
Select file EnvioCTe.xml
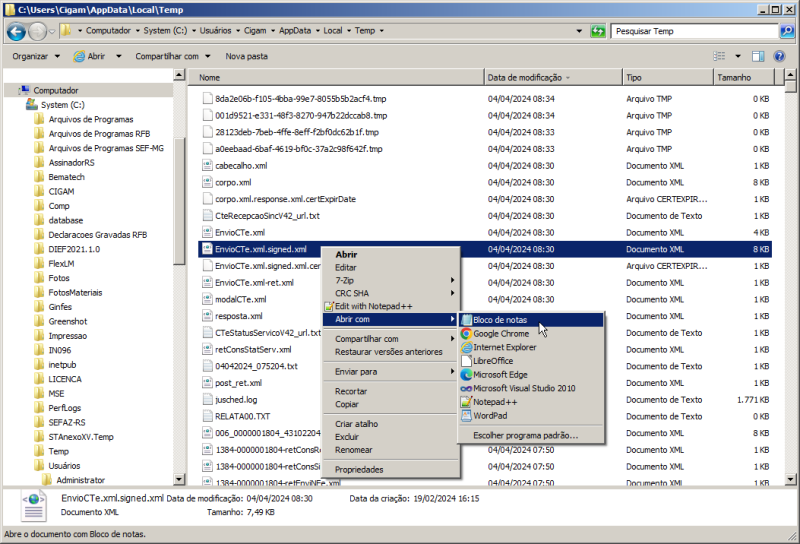click(x=240, y=233)
